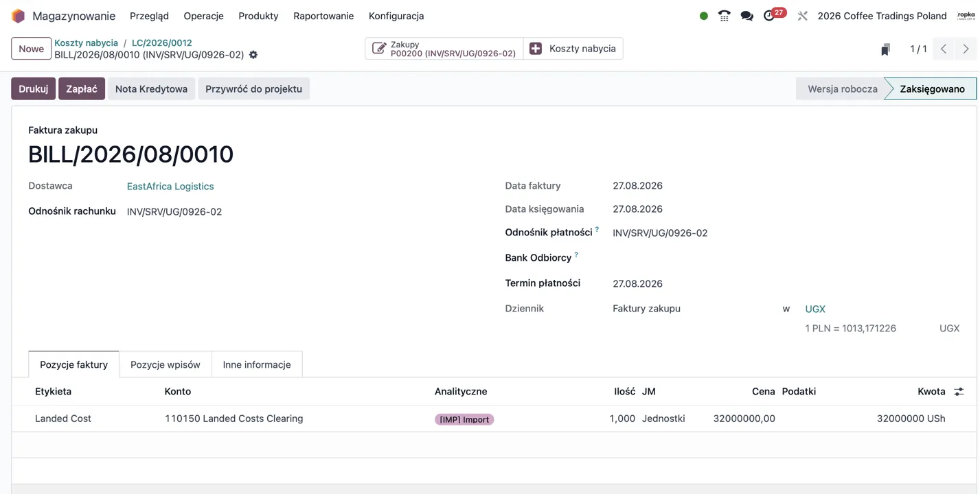Viewport: 980px width, 494px height.
Task: Switch to the Pozycje wpisów tab
Action: pyautogui.click(x=166, y=364)
